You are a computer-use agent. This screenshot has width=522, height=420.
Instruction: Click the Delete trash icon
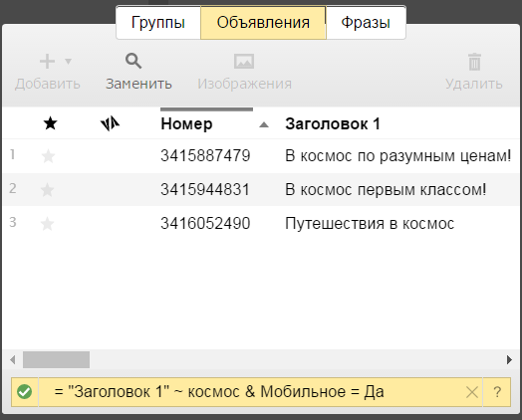[x=474, y=62]
